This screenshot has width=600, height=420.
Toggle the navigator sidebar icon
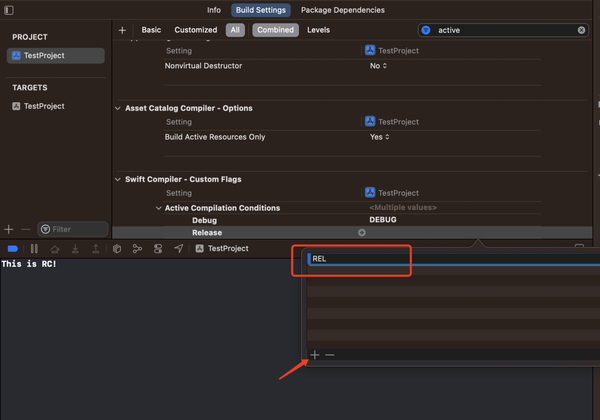[x=9, y=10]
